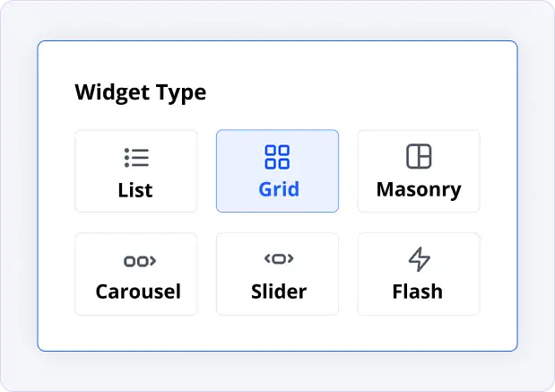555x392 pixels.
Task: Choose the Masonry widget type card
Action: point(419,171)
